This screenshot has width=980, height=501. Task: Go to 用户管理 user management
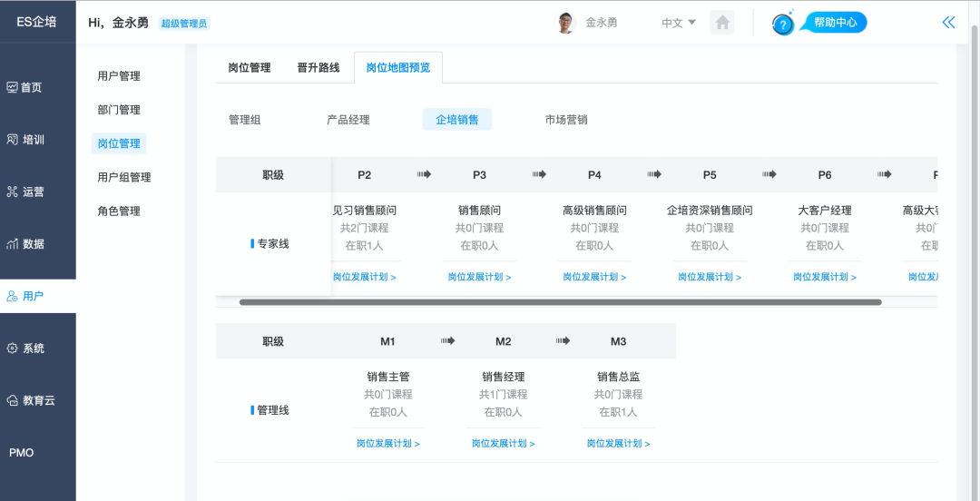pos(119,76)
